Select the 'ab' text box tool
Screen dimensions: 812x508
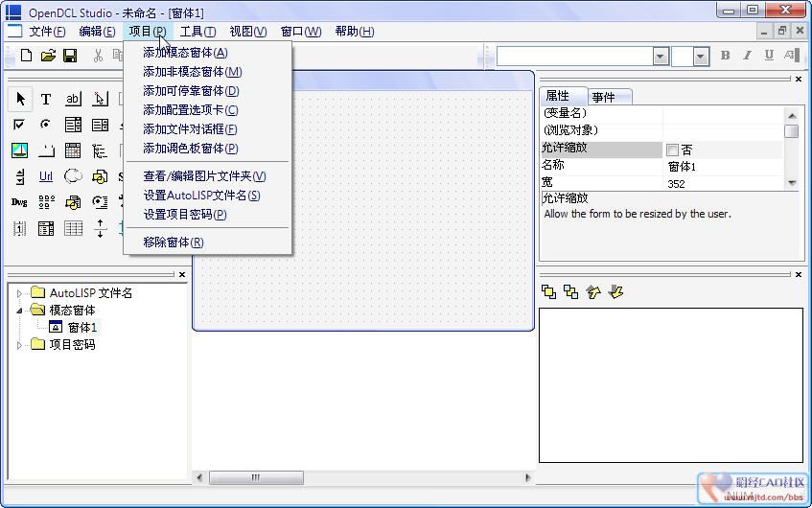[x=73, y=99]
